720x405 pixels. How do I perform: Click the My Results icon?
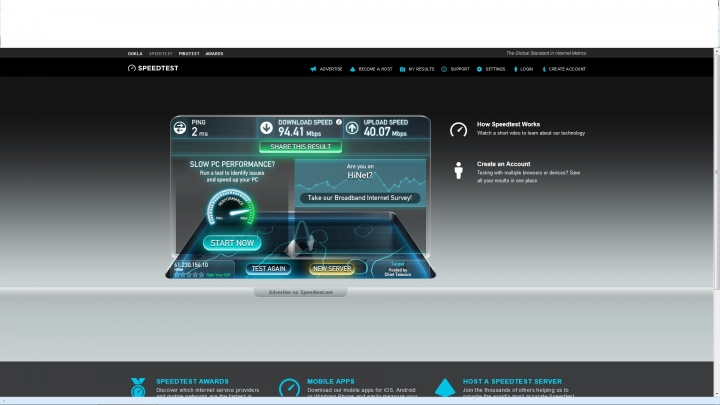[402, 69]
